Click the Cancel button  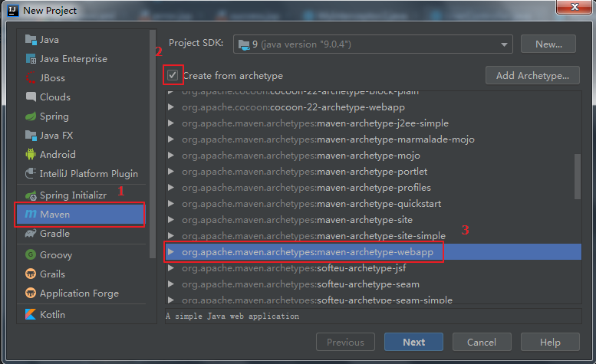pyautogui.click(x=482, y=342)
